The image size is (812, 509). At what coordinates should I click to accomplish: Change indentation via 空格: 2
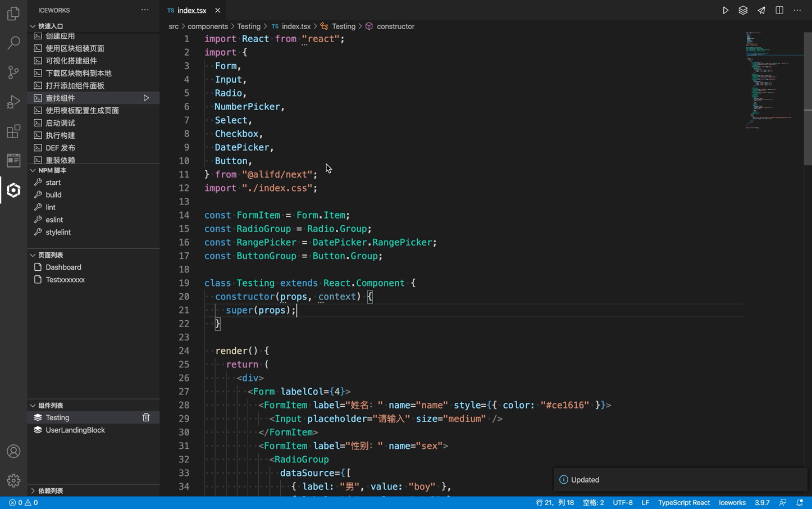[593, 503]
